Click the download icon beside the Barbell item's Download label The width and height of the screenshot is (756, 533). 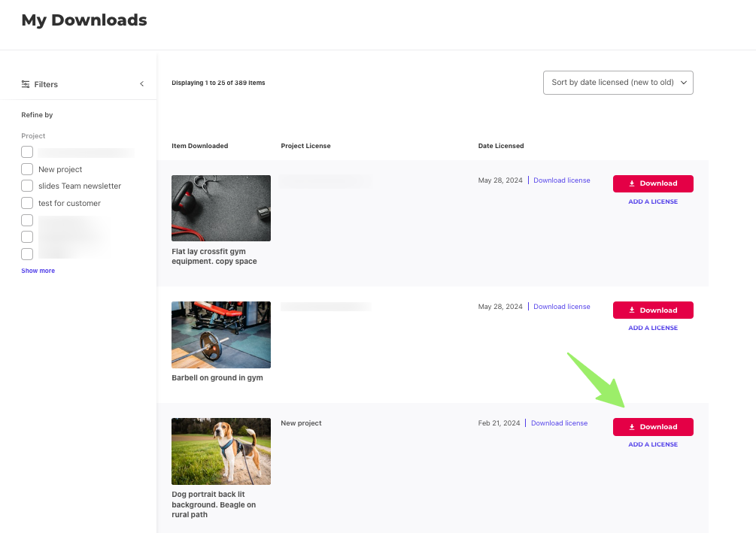(633, 310)
